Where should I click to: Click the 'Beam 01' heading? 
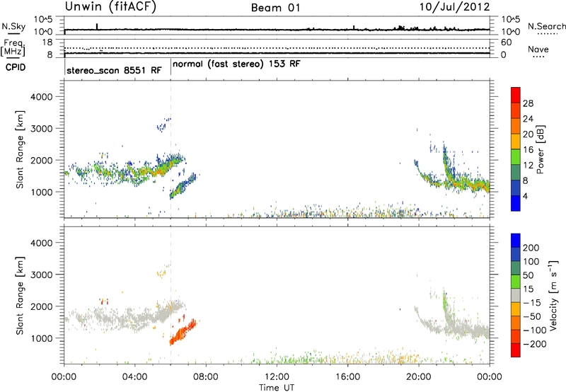(275, 8)
